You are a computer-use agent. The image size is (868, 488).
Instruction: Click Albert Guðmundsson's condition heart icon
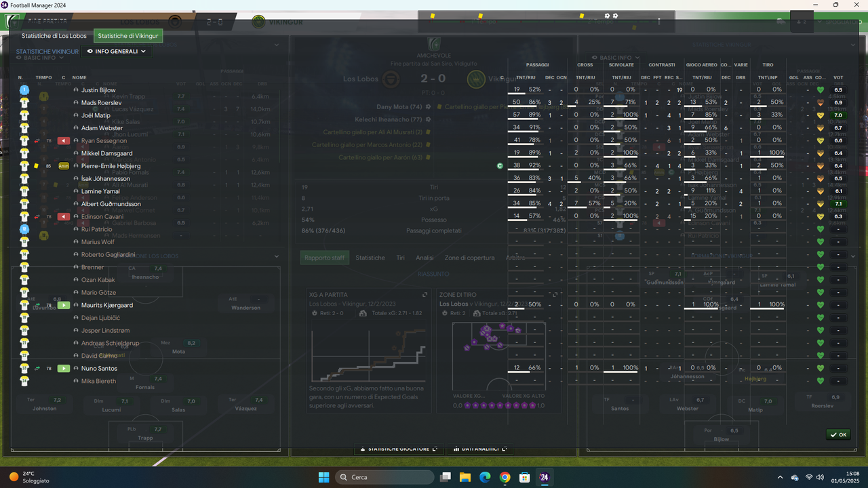coord(820,204)
